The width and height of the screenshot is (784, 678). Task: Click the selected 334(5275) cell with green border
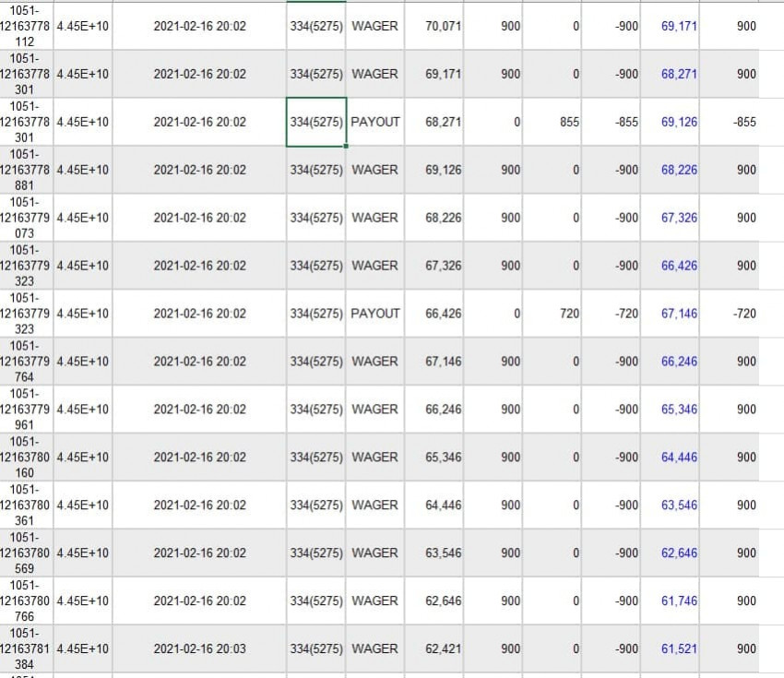316,122
